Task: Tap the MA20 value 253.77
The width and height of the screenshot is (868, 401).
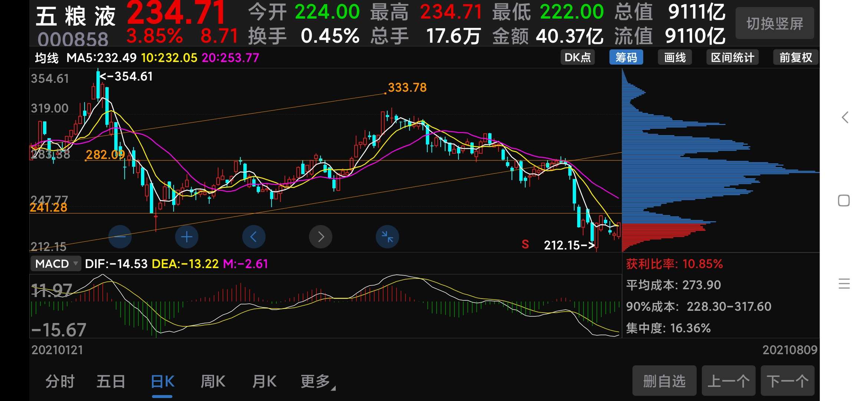Action: [230, 58]
